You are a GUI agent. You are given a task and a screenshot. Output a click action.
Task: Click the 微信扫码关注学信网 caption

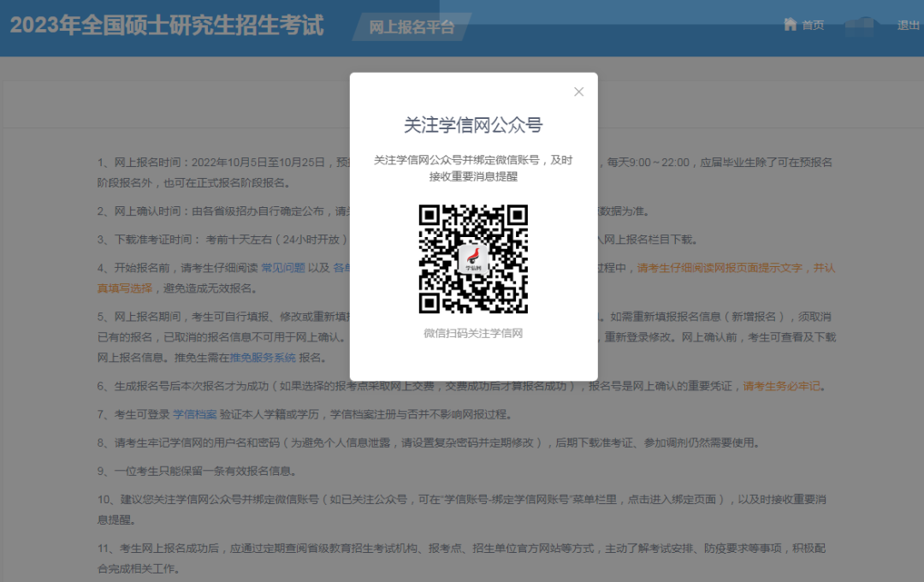tap(473, 333)
